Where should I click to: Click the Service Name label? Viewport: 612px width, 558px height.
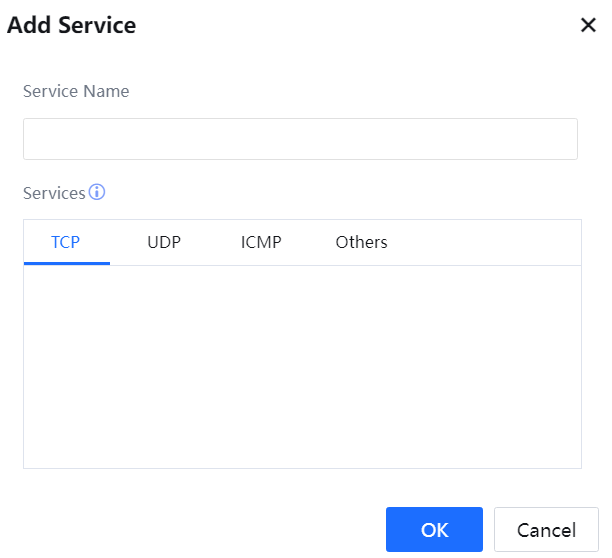[76, 91]
